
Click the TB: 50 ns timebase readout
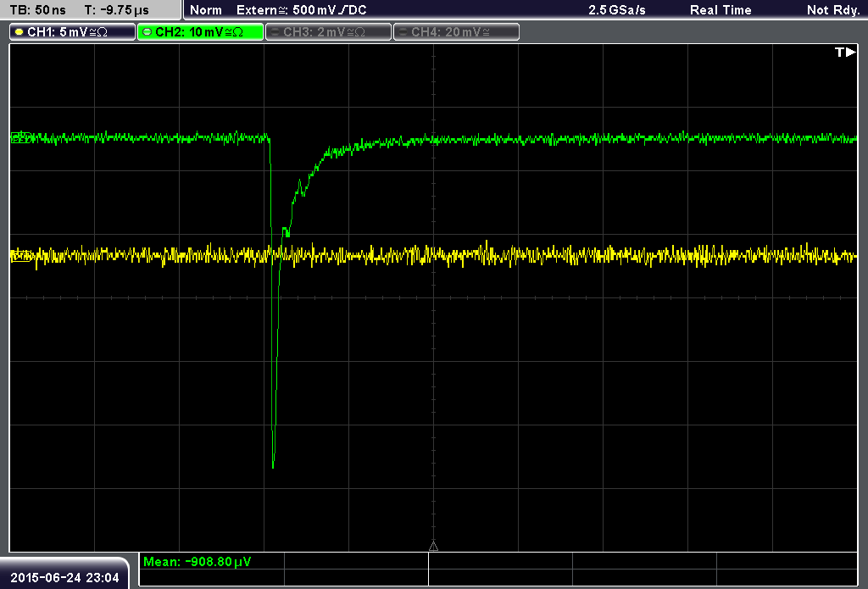tap(37, 10)
